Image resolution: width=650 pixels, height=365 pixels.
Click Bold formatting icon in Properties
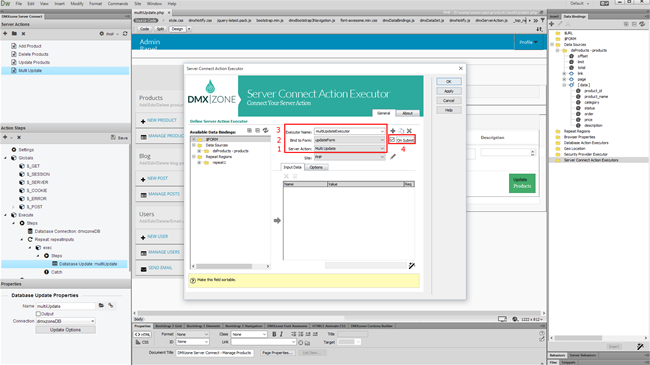(274, 334)
